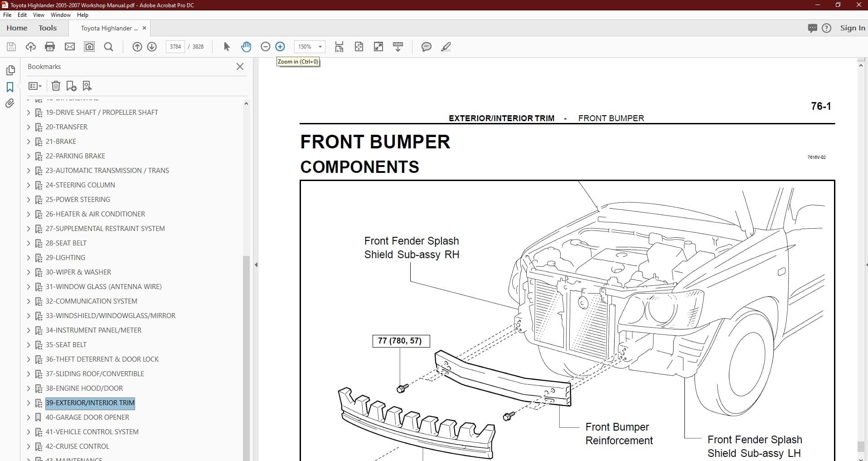Select 36-THEFT DETERRENT & DOOR LOCK bookmark
Viewport: 868px width, 461px height.
pyautogui.click(x=102, y=359)
